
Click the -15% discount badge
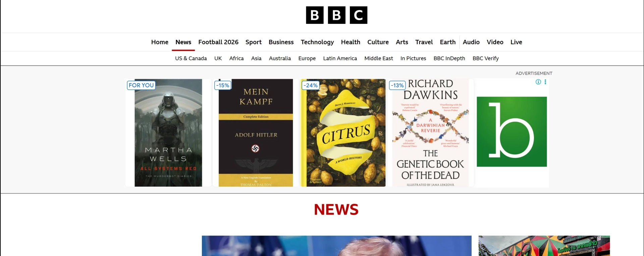click(x=223, y=85)
